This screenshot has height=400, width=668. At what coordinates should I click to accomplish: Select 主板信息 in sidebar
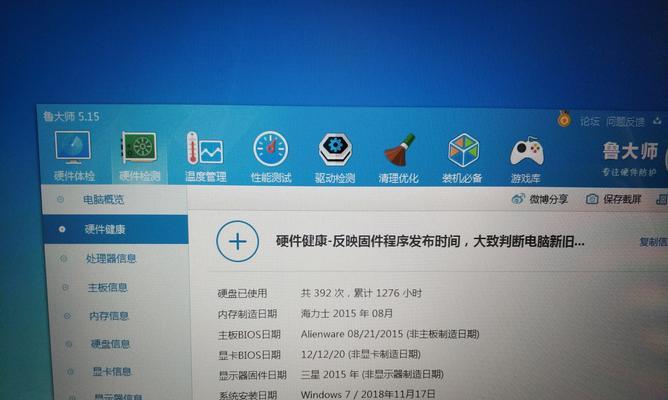pos(107,288)
